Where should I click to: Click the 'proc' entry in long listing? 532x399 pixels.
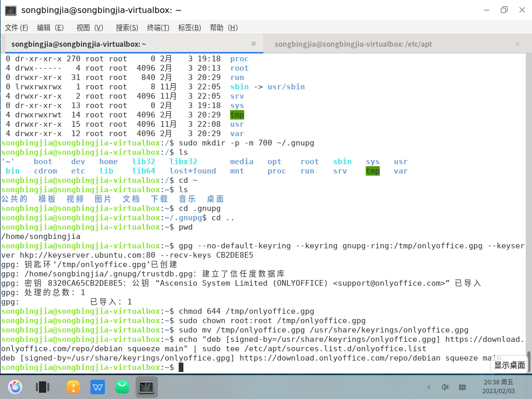pyautogui.click(x=239, y=59)
